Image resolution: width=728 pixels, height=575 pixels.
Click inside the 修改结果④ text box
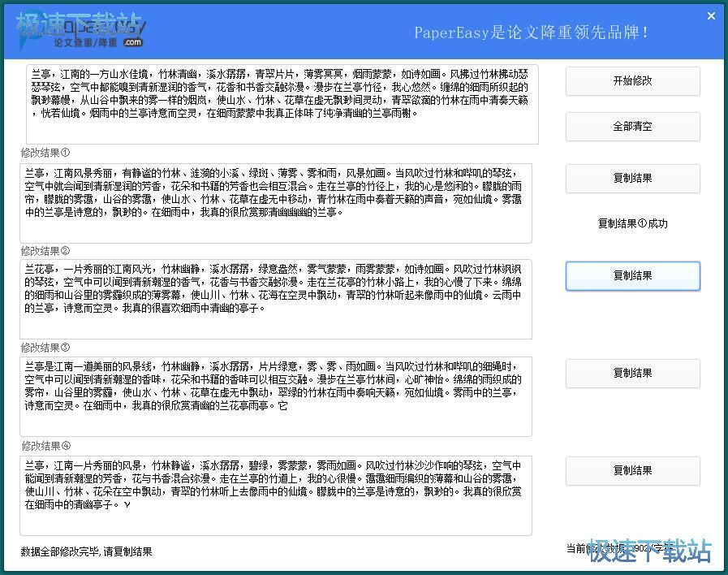pyautogui.click(x=276, y=495)
